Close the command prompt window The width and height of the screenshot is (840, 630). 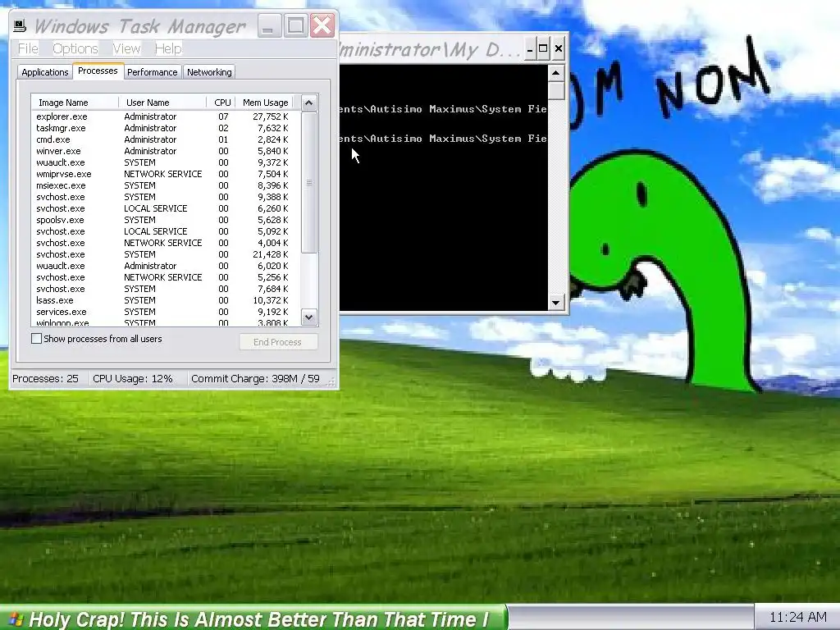tap(559, 49)
